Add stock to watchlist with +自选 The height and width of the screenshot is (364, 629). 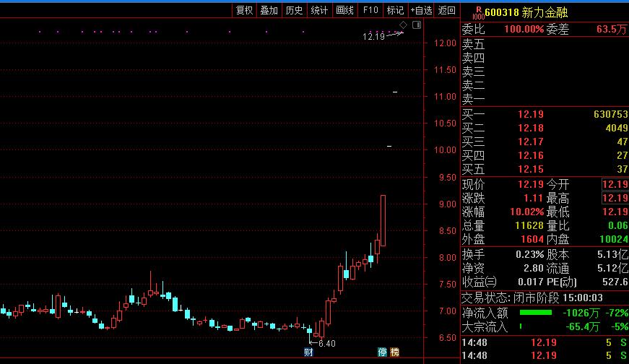[421, 10]
